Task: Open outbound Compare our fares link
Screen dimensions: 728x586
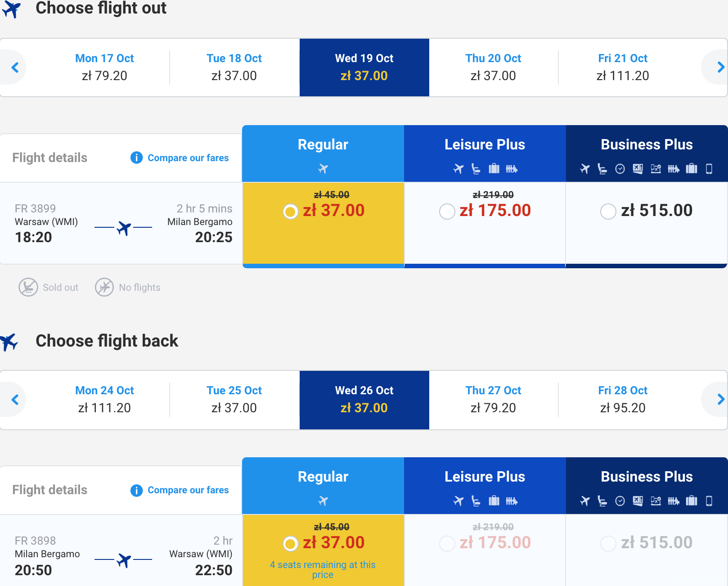Action: pos(188,158)
